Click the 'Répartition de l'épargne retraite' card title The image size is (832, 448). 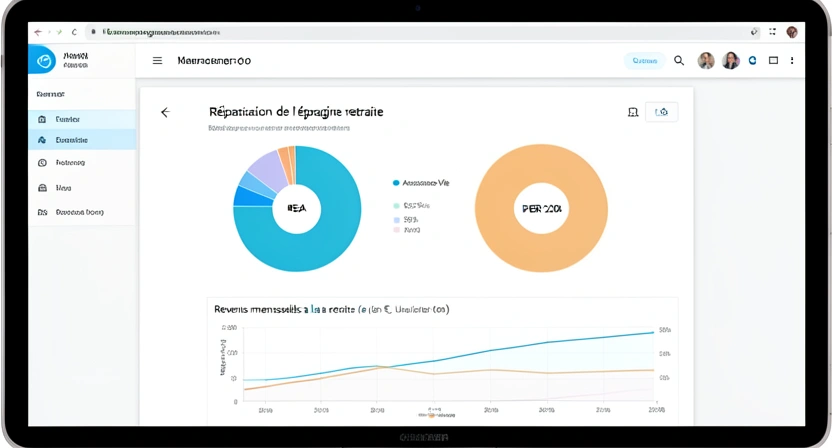[x=296, y=111]
